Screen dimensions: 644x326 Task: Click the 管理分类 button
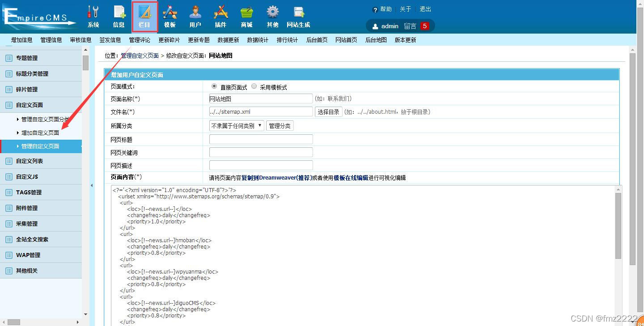coord(280,126)
